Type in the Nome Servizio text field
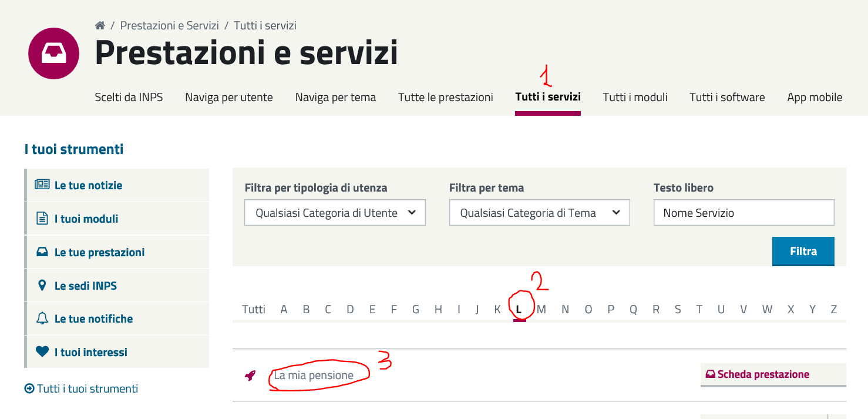The width and height of the screenshot is (868, 419). pos(743,213)
